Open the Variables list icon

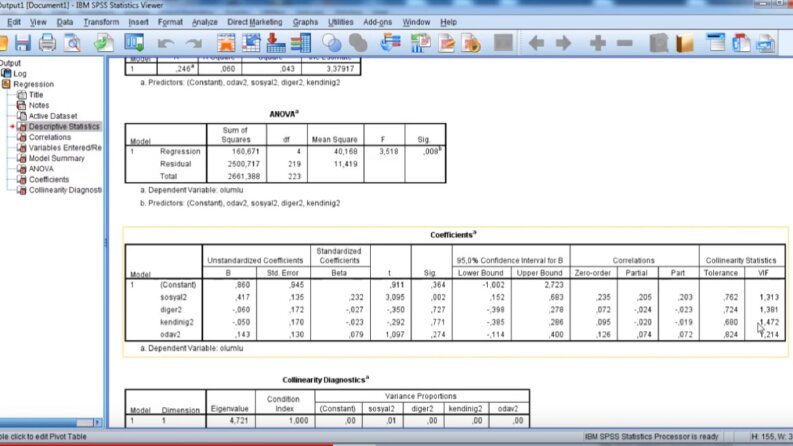(x=301, y=43)
